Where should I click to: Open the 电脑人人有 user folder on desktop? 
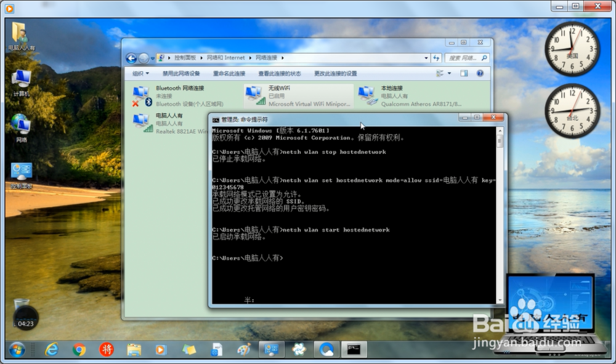click(x=21, y=36)
